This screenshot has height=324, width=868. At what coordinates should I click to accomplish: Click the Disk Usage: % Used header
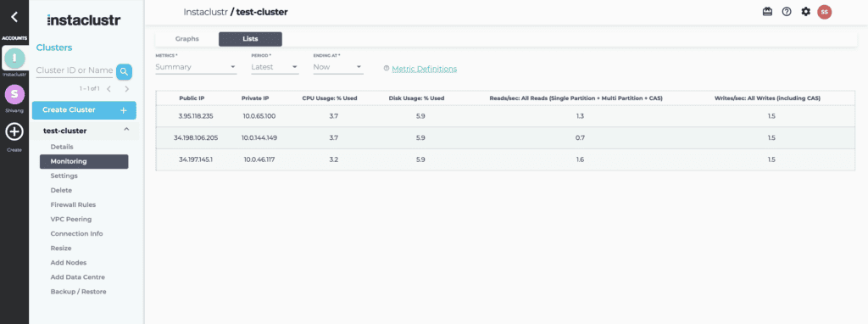416,98
